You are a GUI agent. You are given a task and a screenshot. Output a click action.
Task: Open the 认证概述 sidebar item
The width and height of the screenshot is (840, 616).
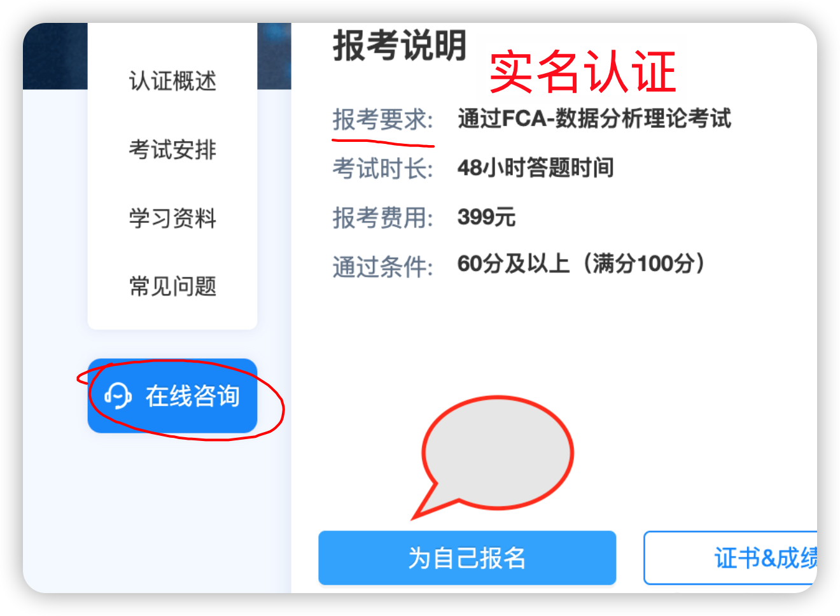[x=172, y=81]
